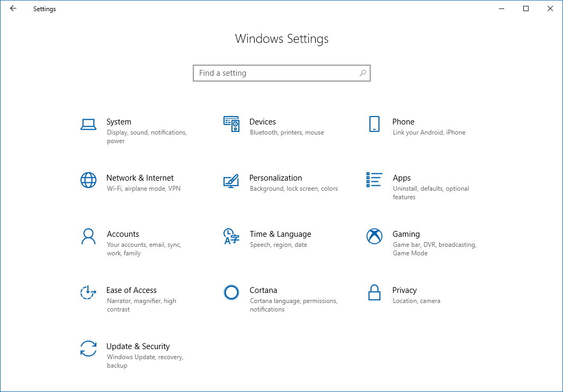Close the Settings window
This screenshot has width=563, height=392.
click(x=550, y=8)
